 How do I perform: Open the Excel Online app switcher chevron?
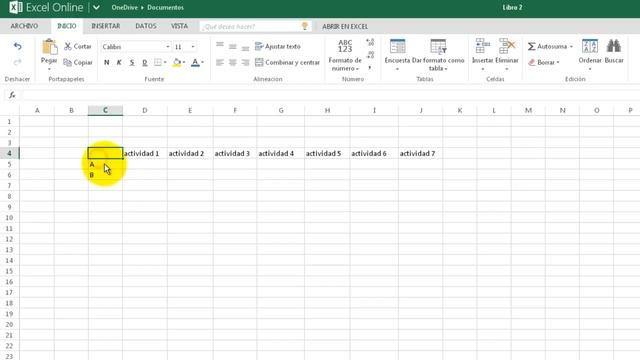pyautogui.click(x=96, y=7)
